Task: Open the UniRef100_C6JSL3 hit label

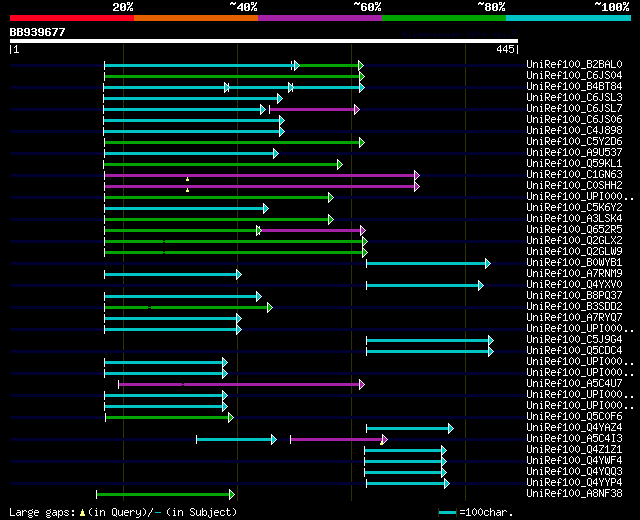Action: point(574,97)
